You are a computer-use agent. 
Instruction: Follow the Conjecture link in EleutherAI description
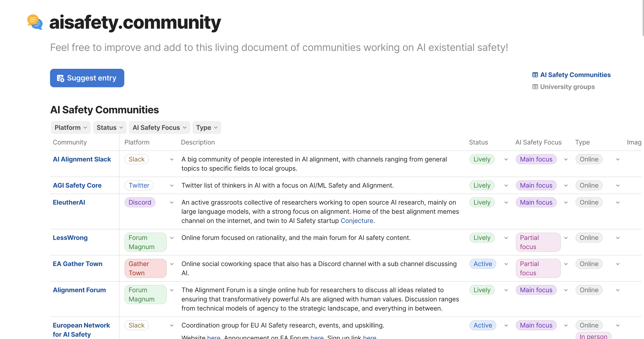pyautogui.click(x=357, y=221)
